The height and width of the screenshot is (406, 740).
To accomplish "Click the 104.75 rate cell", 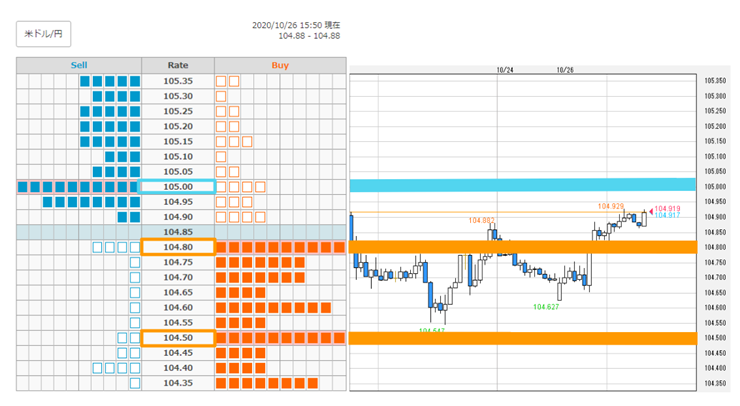I will pyautogui.click(x=178, y=262).
